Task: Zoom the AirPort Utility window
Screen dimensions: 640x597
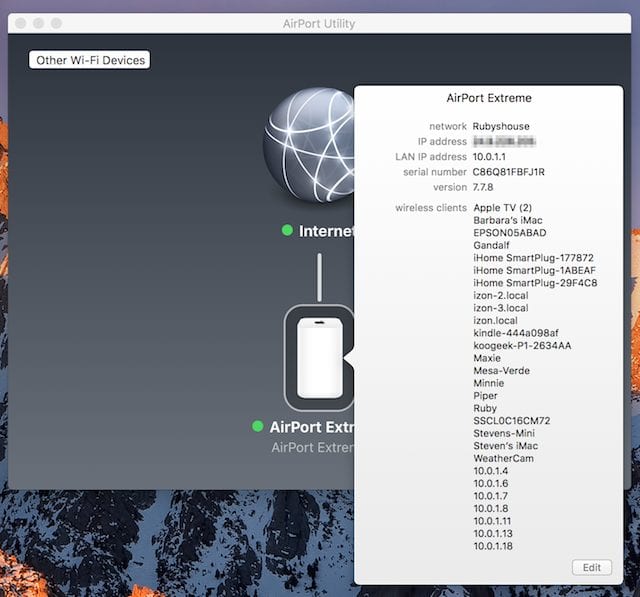Action: 56,23
